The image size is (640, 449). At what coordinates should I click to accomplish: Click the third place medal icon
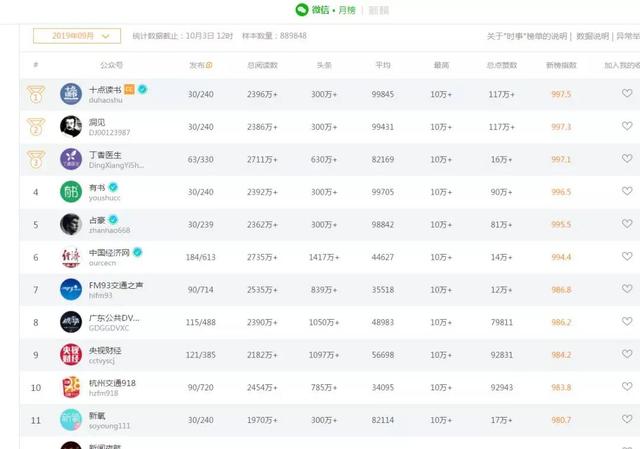click(36, 160)
